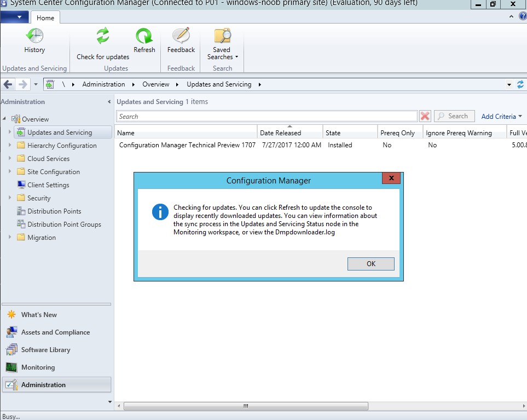Collapse the ribbon with the chevron
Screen dimensions: 527x420
[511, 16]
